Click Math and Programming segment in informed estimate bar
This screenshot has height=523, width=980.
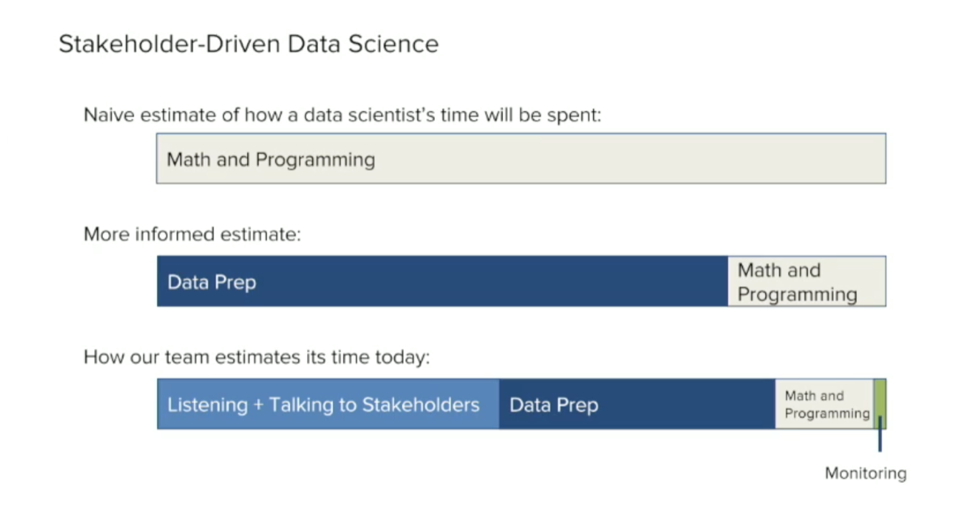pos(807,281)
